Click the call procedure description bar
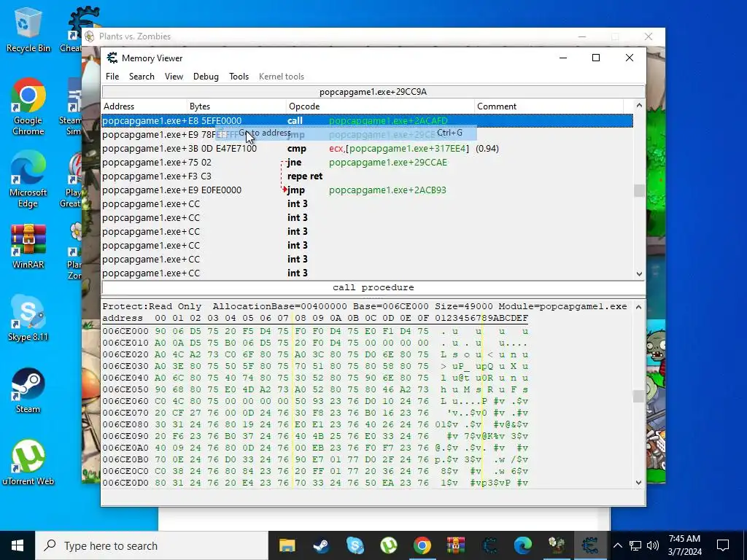This screenshot has width=747, height=560. pyautogui.click(x=373, y=287)
